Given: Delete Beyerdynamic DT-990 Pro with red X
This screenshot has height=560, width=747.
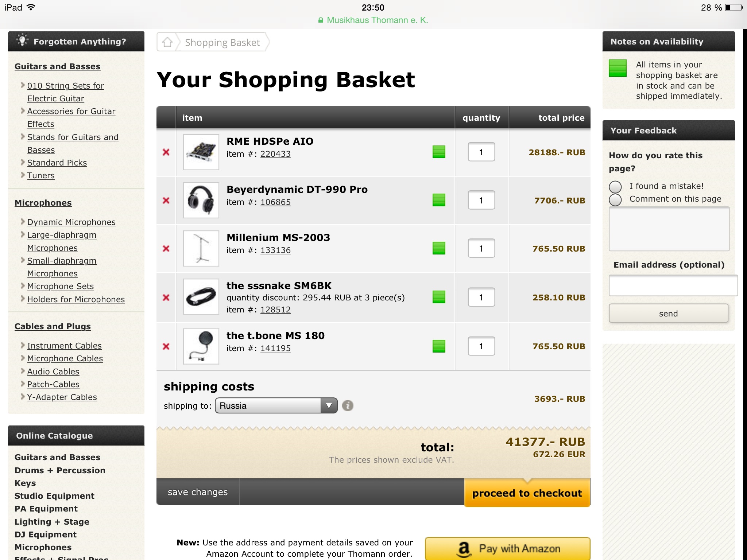Looking at the screenshot, I should coord(166,200).
